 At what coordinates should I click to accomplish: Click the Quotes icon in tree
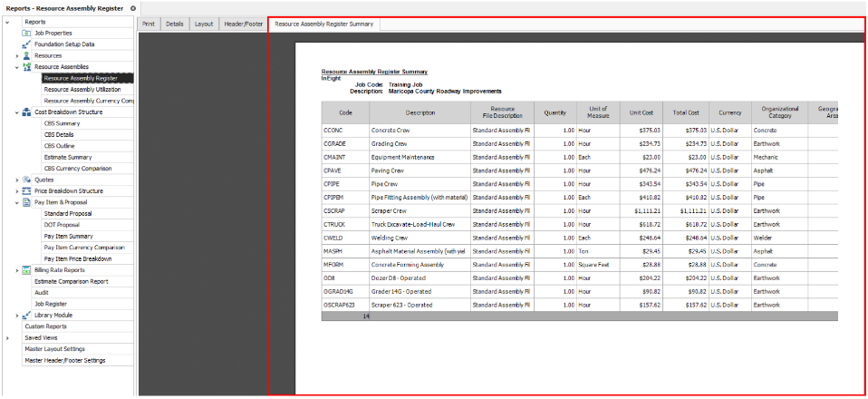[26, 180]
